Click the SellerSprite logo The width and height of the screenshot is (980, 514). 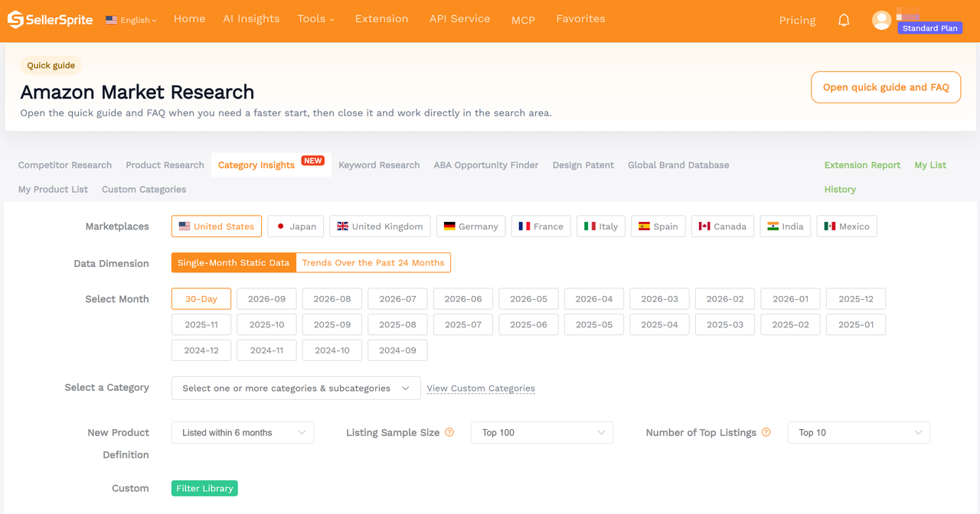click(x=50, y=20)
